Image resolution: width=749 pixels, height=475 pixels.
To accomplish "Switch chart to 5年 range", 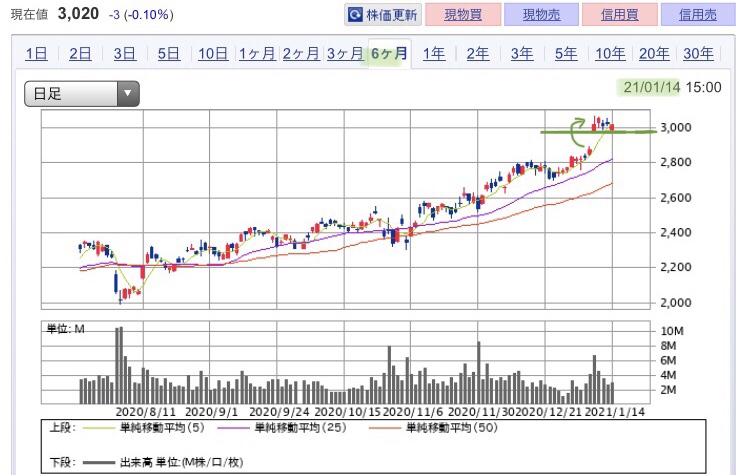I will point(566,54).
